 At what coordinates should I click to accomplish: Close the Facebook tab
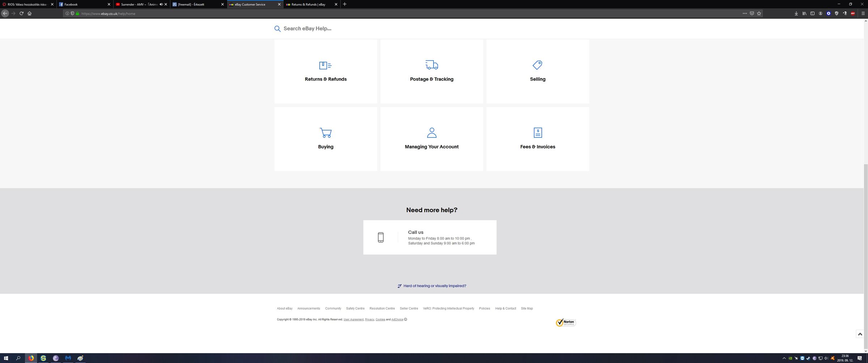click(109, 4)
